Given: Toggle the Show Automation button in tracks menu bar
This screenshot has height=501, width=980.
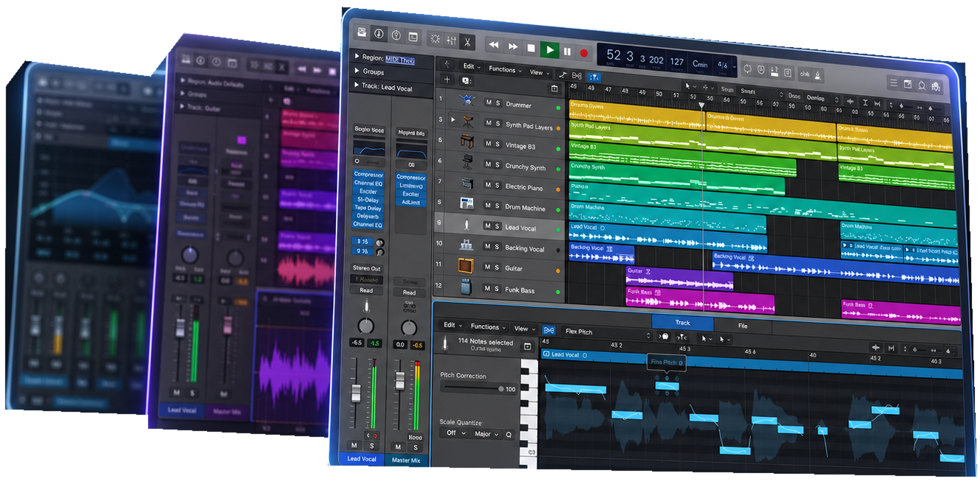Looking at the screenshot, I should (x=563, y=74).
